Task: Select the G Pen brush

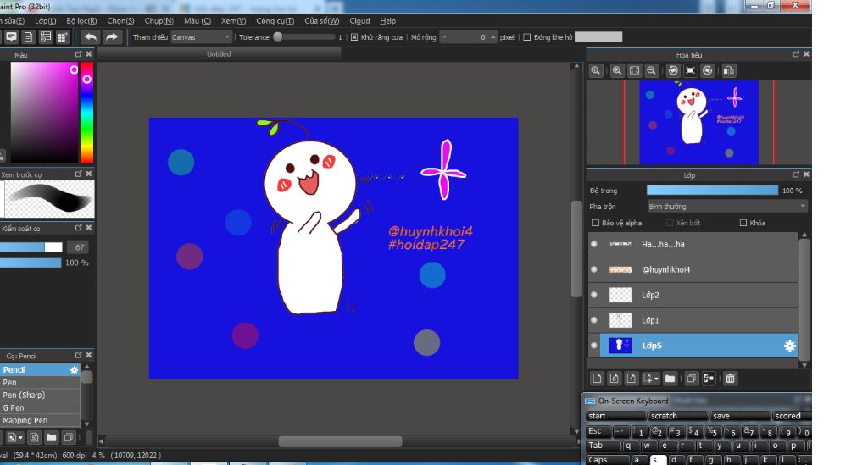Action: [40, 407]
